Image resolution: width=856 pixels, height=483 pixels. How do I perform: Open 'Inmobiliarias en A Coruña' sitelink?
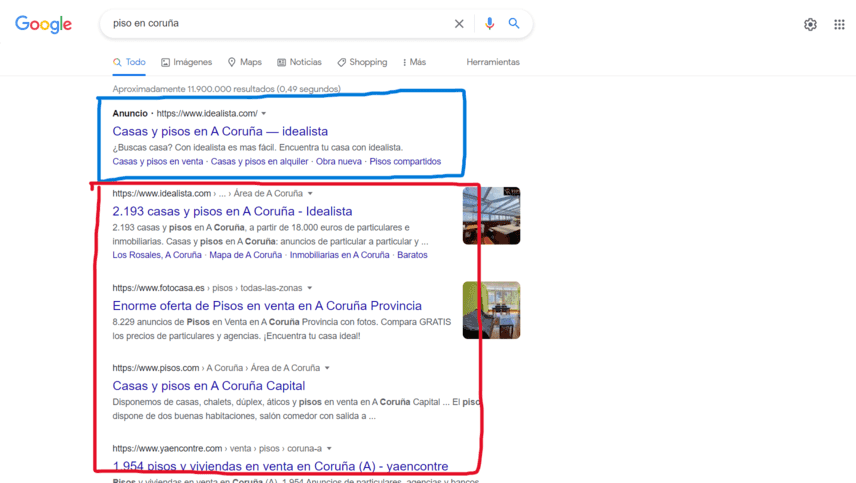[x=340, y=255]
